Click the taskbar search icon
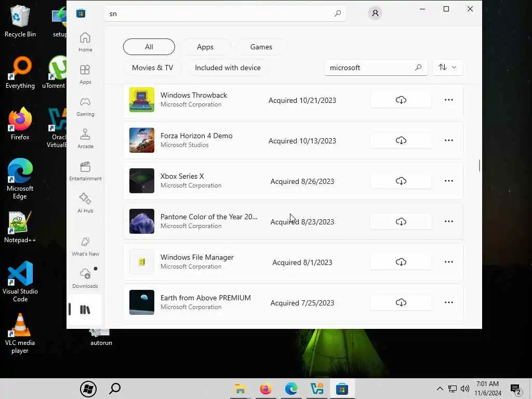 pos(115,389)
